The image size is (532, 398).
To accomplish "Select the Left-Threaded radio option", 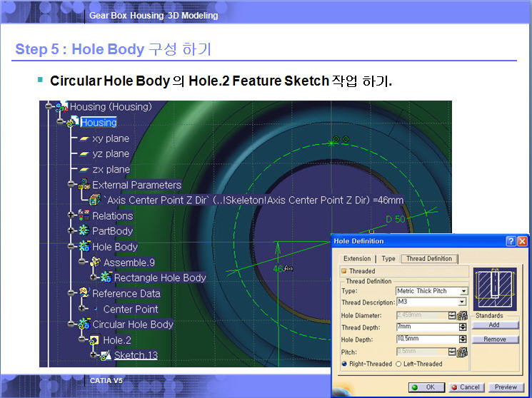I will click(398, 364).
